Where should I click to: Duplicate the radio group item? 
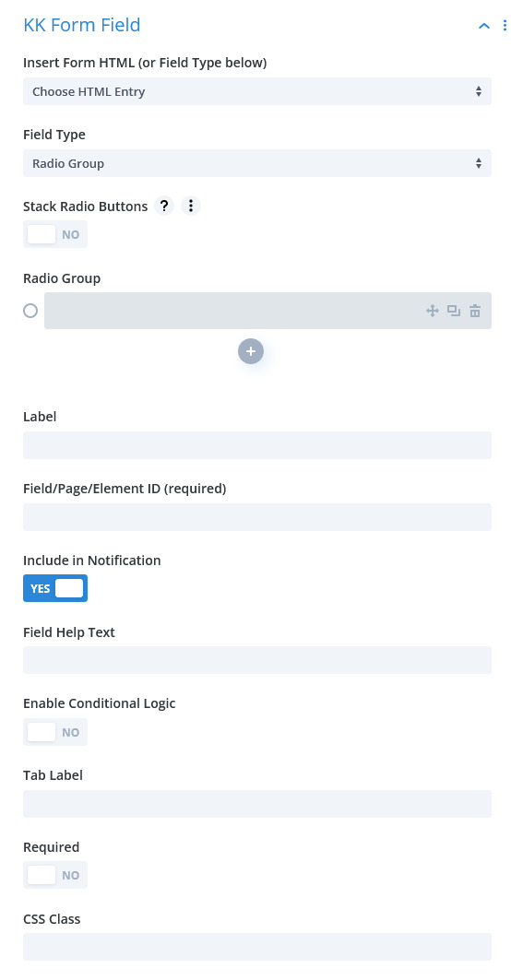coord(454,311)
